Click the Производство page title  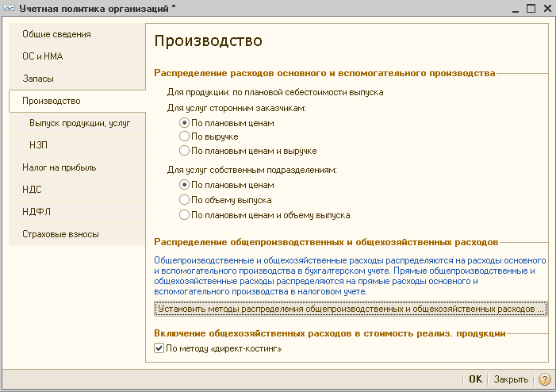(x=208, y=40)
